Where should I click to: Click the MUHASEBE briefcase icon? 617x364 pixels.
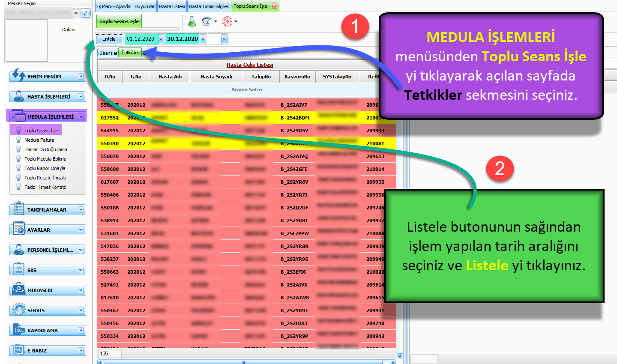pyautogui.click(x=18, y=289)
